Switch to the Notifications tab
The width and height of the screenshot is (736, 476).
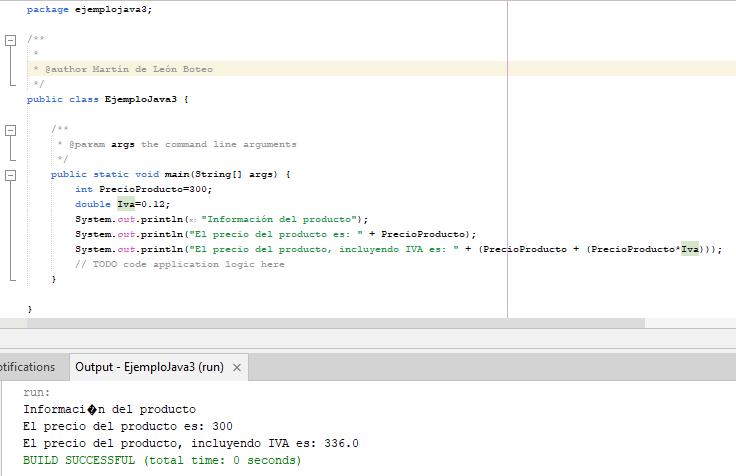pyautogui.click(x=27, y=367)
